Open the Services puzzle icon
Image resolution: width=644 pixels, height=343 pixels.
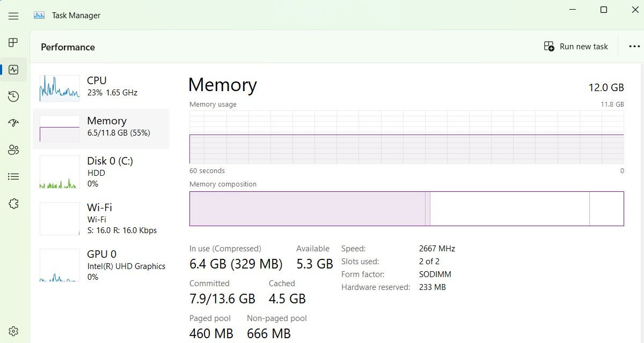coord(13,203)
